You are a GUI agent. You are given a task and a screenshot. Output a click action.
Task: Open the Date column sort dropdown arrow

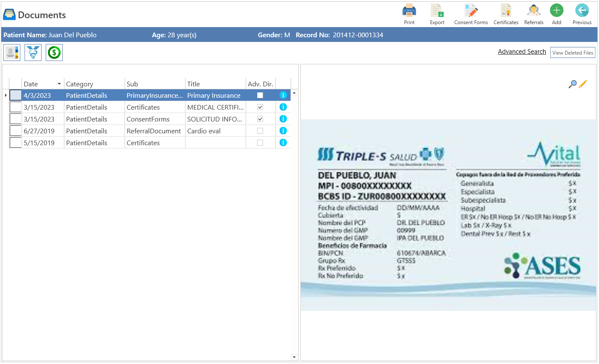[x=59, y=84]
